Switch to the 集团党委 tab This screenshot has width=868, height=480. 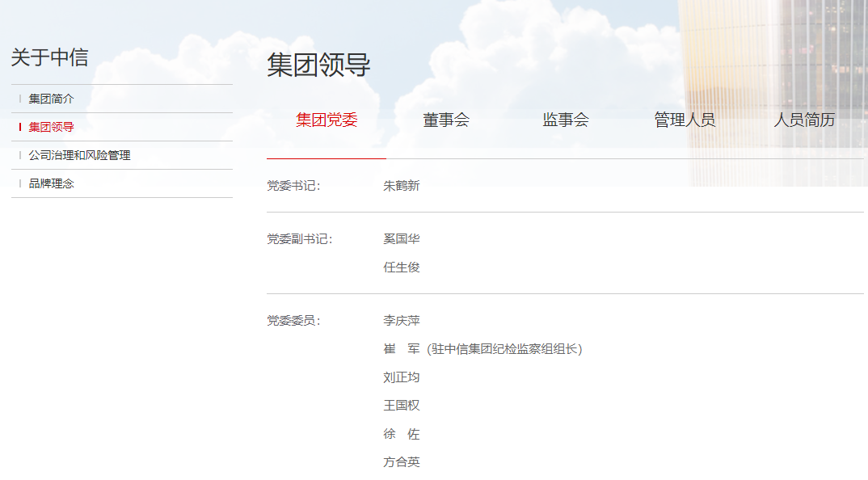coord(327,120)
